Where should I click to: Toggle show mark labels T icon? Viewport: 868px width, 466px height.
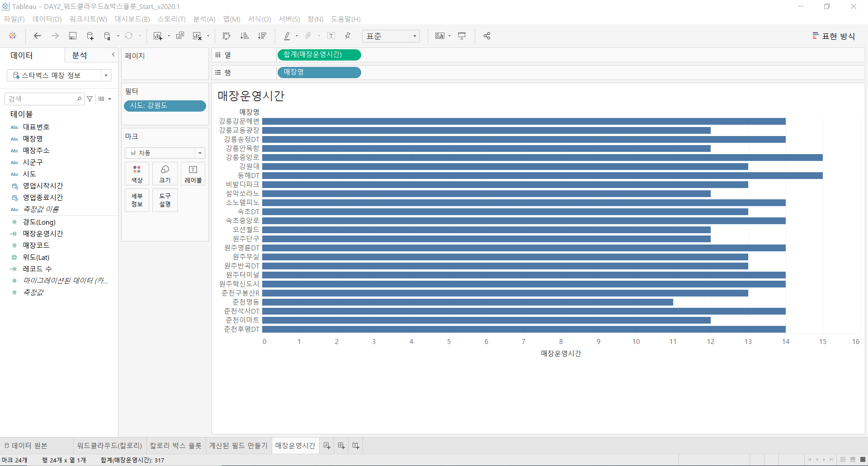(331, 36)
